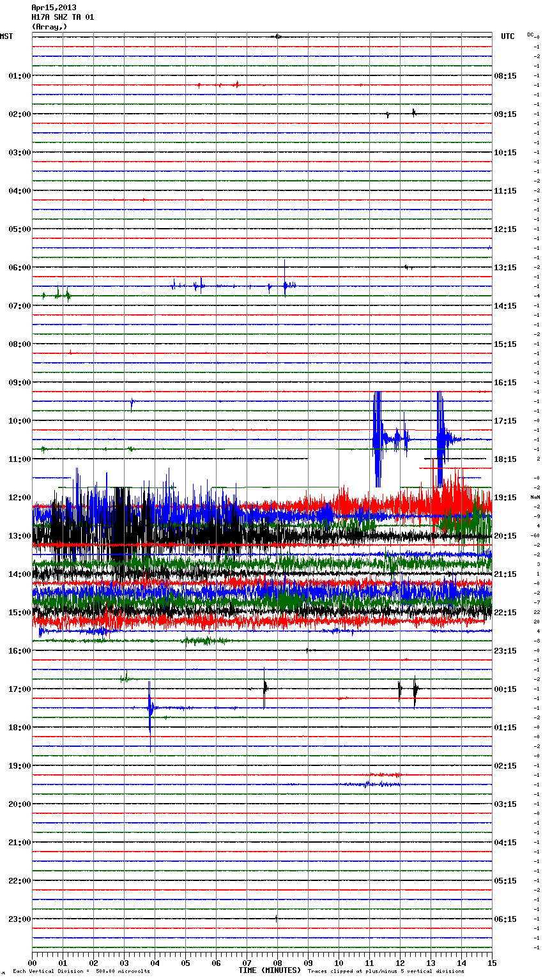Select the 16:15 UTC time label

click(x=505, y=383)
